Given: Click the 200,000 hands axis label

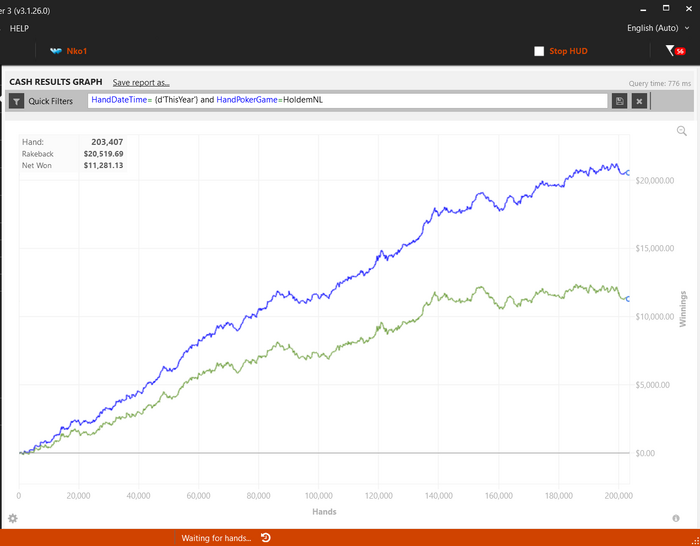Looking at the screenshot, I should point(618,496).
